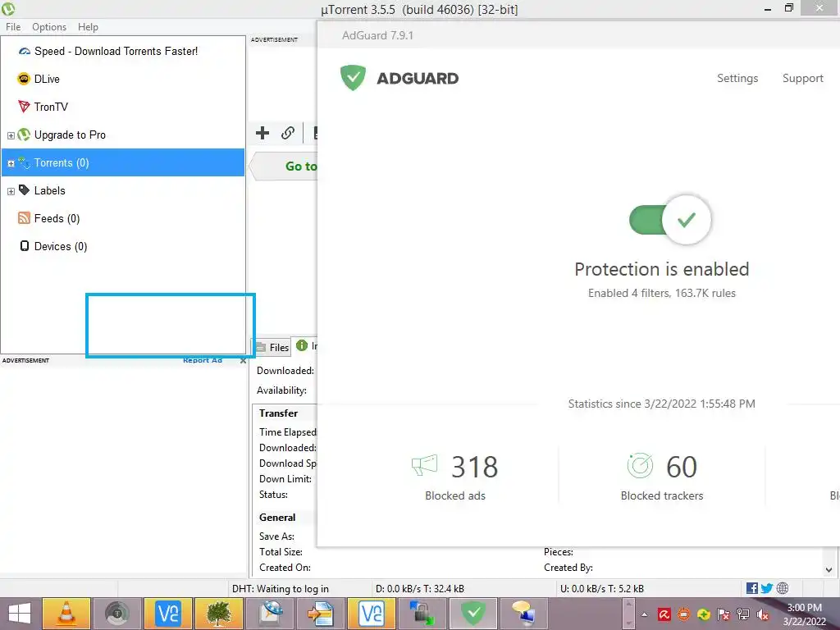Image resolution: width=840 pixels, height=630 pixels.
Task: Click the Add Torrent plus icon
Action: point(262,133)
